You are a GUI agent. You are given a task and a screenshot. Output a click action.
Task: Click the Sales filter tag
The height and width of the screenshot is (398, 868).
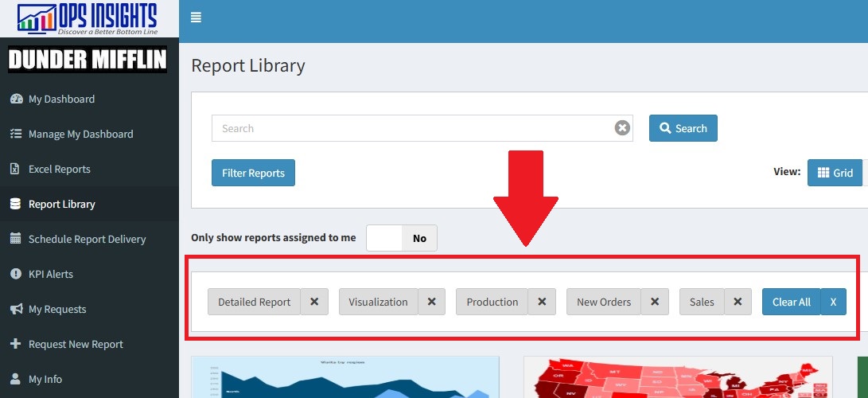702,302
